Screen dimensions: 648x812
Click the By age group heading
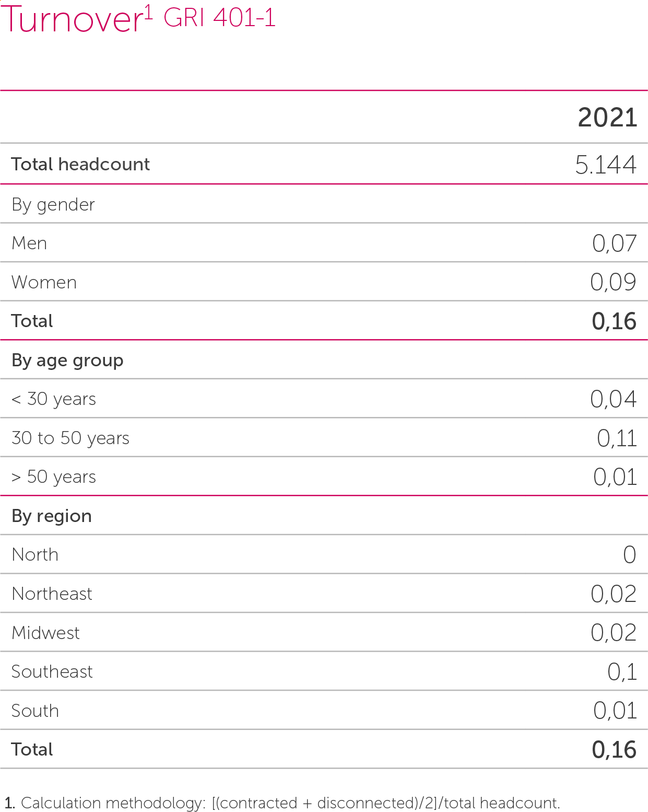67,360
